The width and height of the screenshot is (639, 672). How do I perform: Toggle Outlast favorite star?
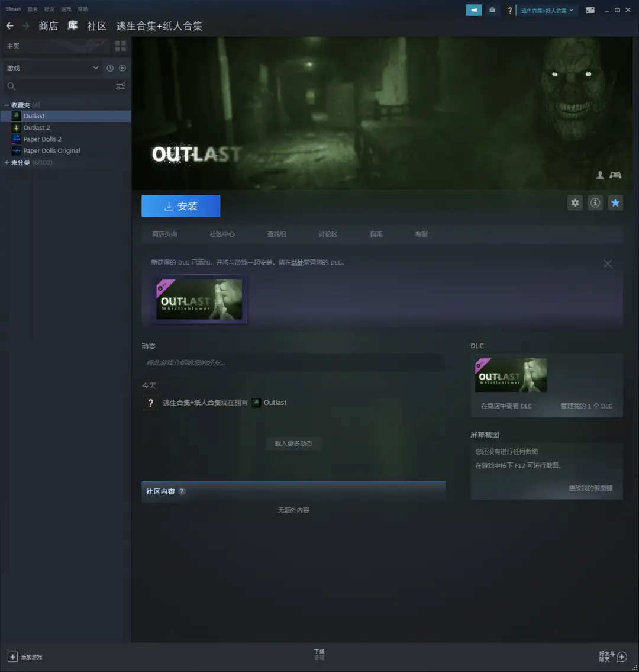point(615,202)
